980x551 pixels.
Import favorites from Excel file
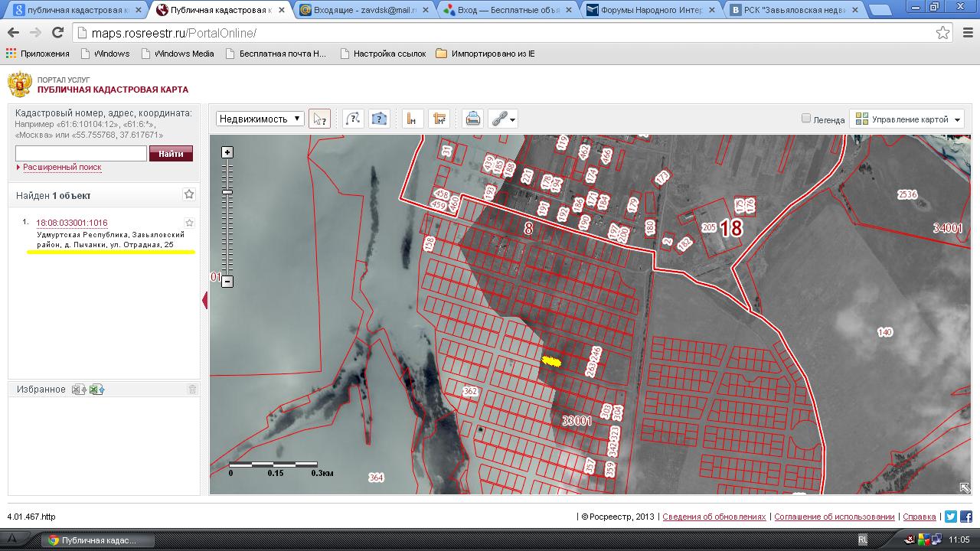tap(96, 390)
